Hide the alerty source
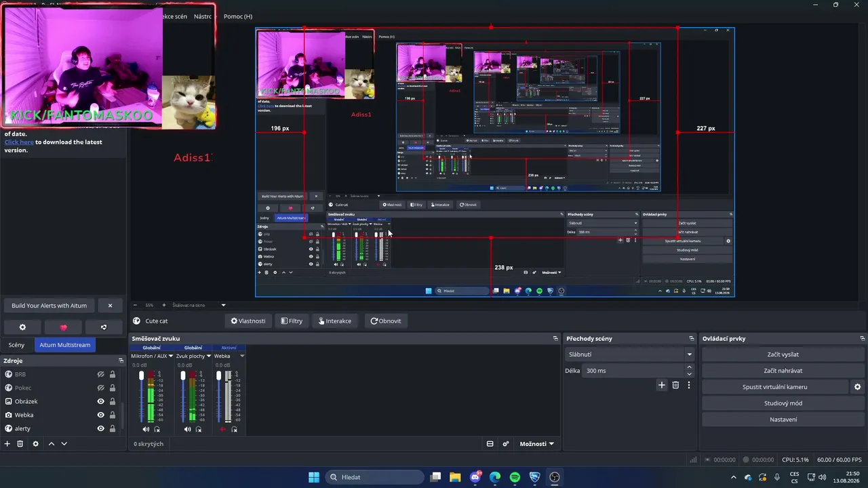 100,428
